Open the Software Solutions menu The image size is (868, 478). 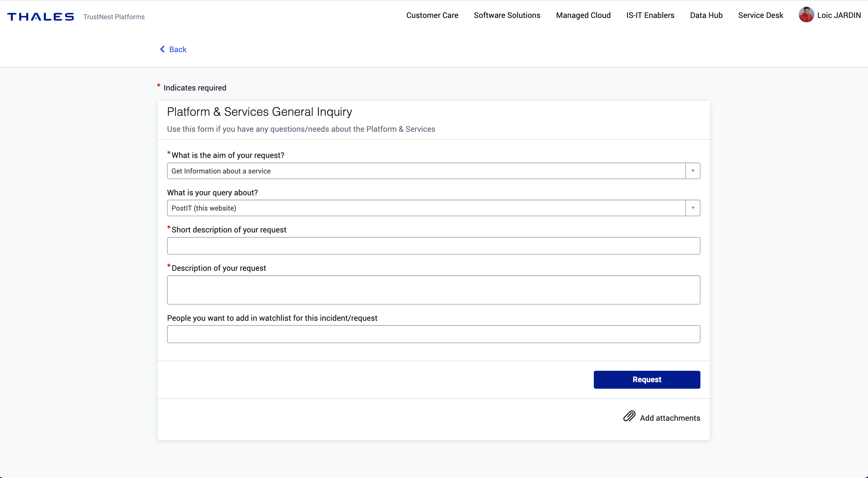pos(507,16)
